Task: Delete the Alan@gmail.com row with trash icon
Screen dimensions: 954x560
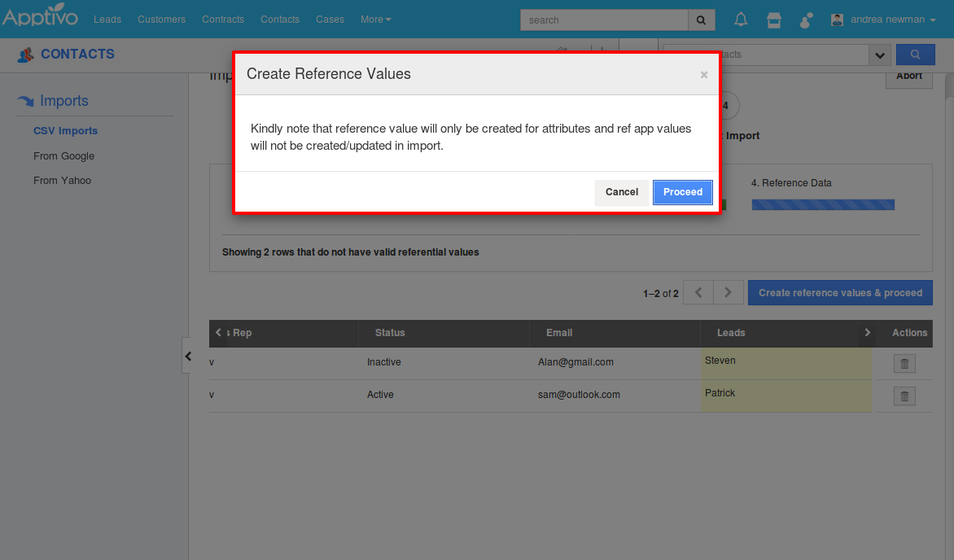Action: click(x=904, y=364)
